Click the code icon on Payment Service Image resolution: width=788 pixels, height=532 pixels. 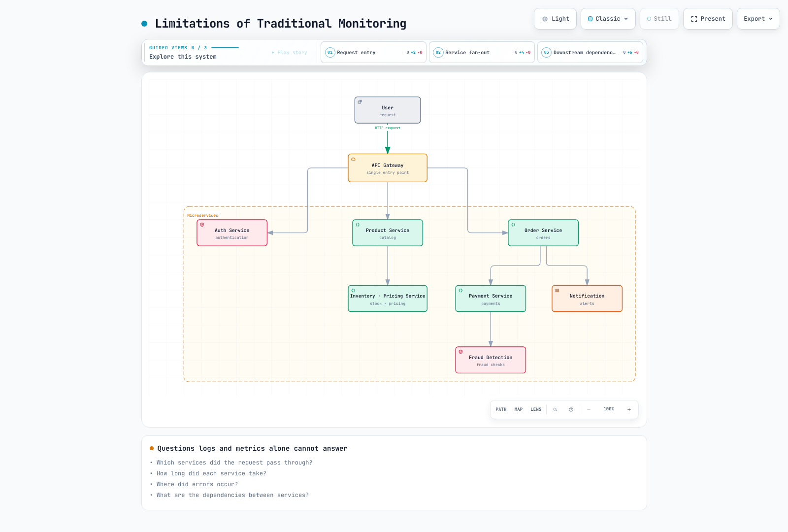point(460,291)
